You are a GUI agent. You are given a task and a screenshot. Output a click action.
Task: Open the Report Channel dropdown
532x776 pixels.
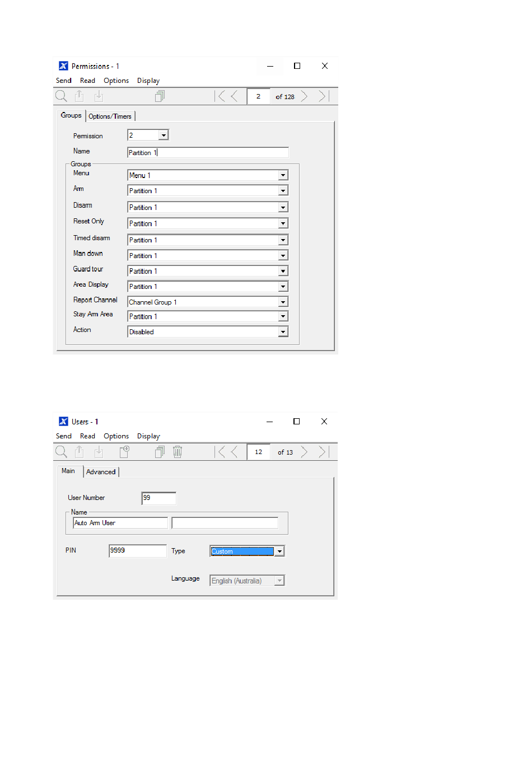tap(283, 302)
